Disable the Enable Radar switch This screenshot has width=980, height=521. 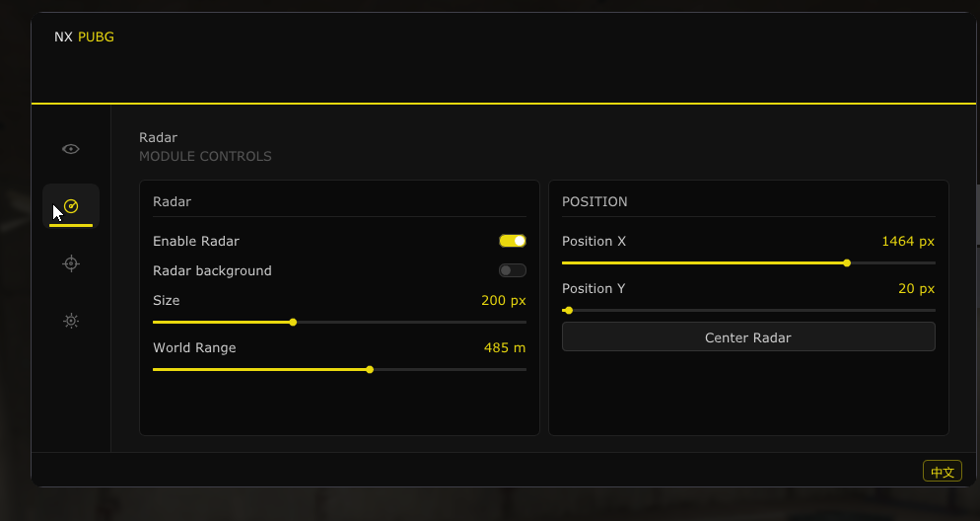click(x=513, y=241)
